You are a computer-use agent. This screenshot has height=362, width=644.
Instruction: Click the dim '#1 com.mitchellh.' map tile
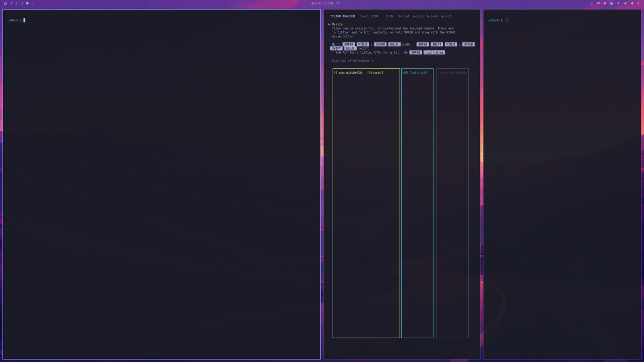(x=453, y=203)
